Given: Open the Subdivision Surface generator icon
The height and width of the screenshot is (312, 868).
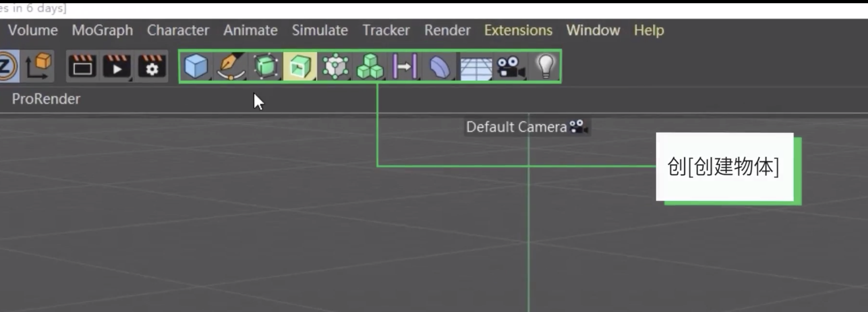Looking at the screenshot, I should [265, 66].
